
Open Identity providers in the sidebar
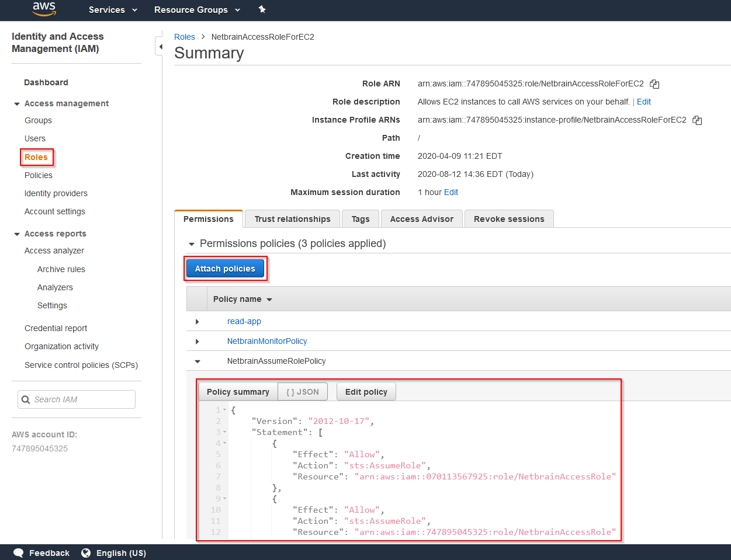(x=56, y=193)
